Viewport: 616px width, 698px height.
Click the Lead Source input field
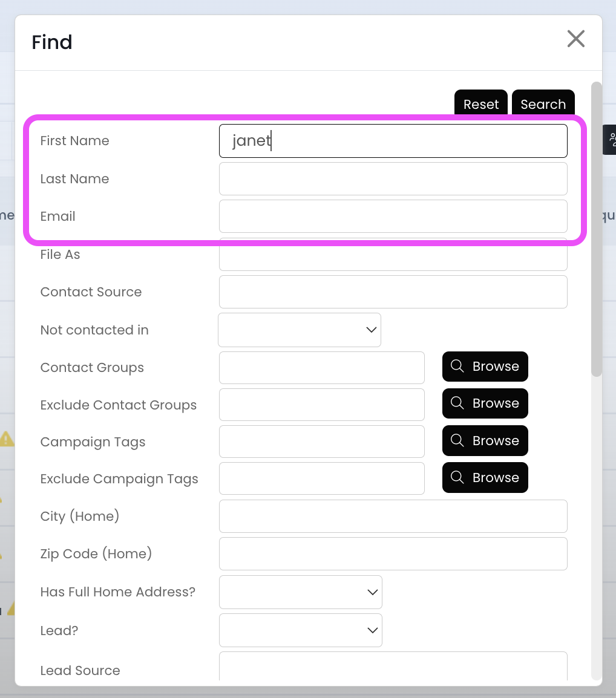[393, 667]
